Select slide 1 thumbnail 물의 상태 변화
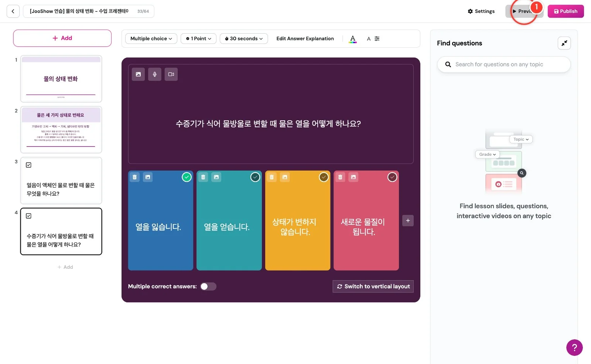 point(61,79)
